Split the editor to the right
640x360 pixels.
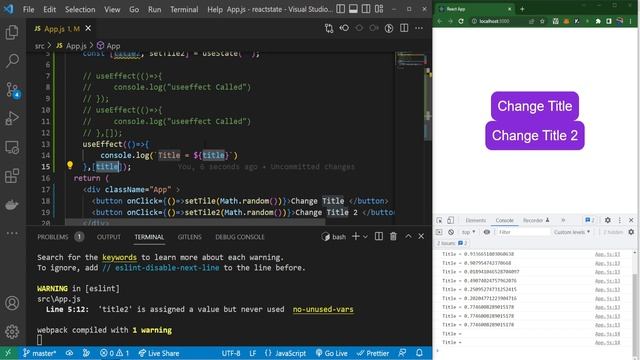[x=404, y=28]
